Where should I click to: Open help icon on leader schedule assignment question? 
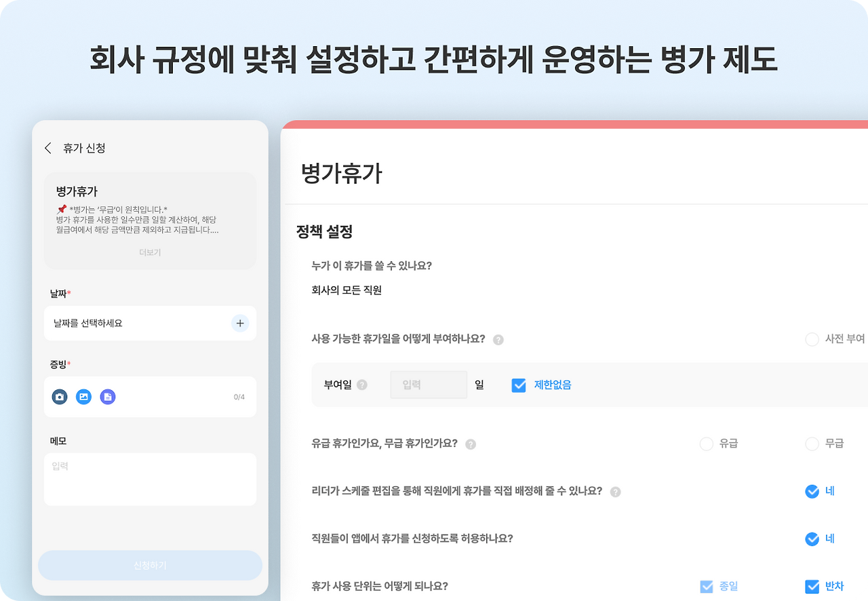pyautogui.click(x=616, y=492)
